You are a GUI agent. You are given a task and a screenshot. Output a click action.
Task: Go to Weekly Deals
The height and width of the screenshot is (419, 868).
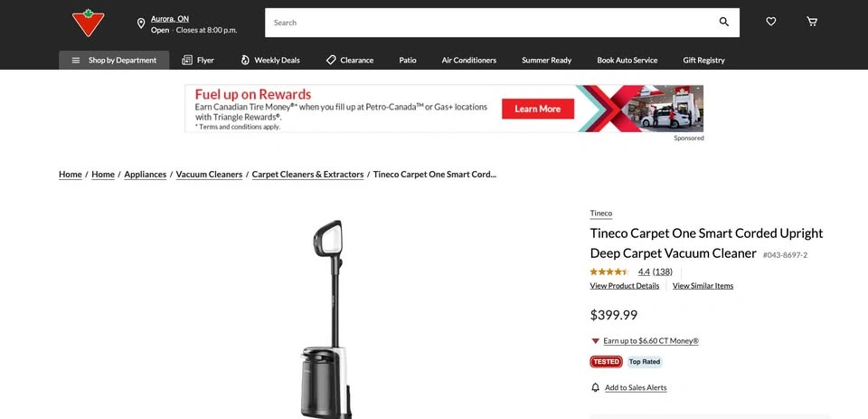[270, 60]
